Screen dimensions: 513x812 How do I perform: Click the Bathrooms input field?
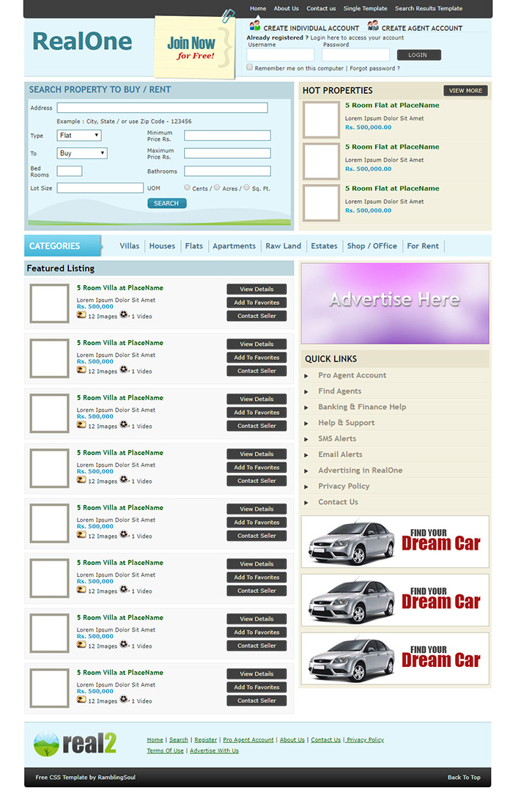(x=227, y=171)
